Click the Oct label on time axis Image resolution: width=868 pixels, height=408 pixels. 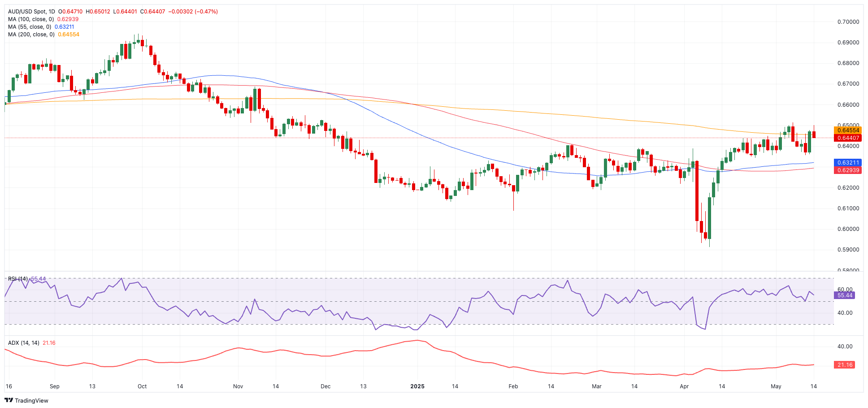(142, 386)
